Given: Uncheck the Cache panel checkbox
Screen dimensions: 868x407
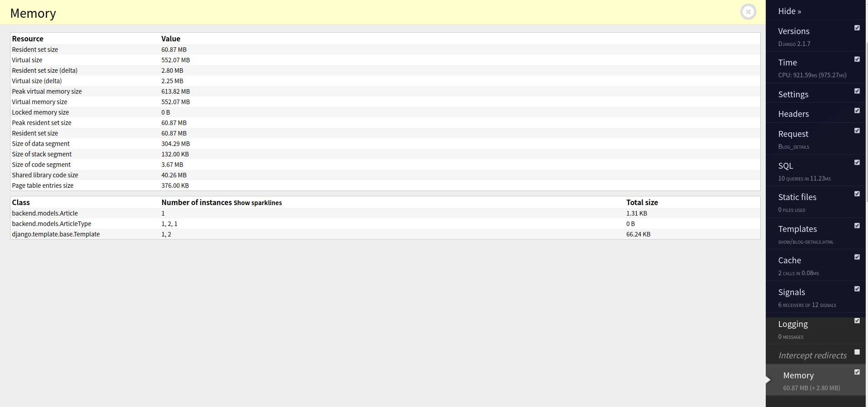Looking at the screenshot, I should 857,257.
